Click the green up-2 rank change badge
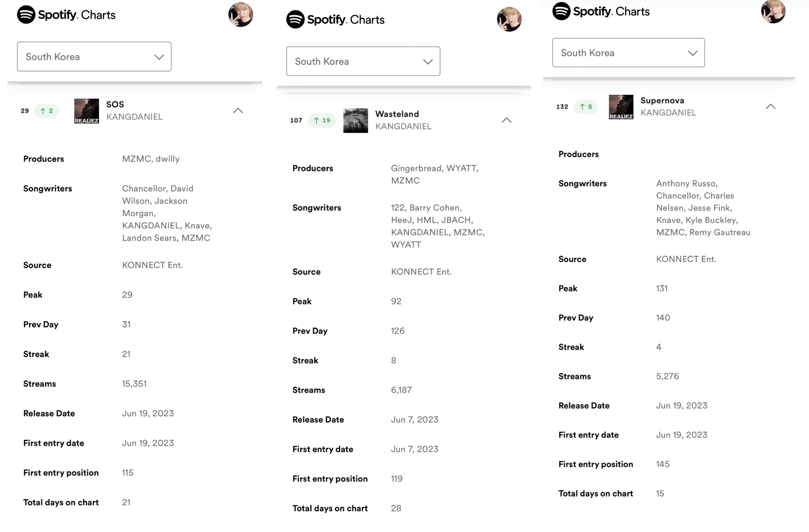This screenshot has width=809, height=532. click(47, 111)
